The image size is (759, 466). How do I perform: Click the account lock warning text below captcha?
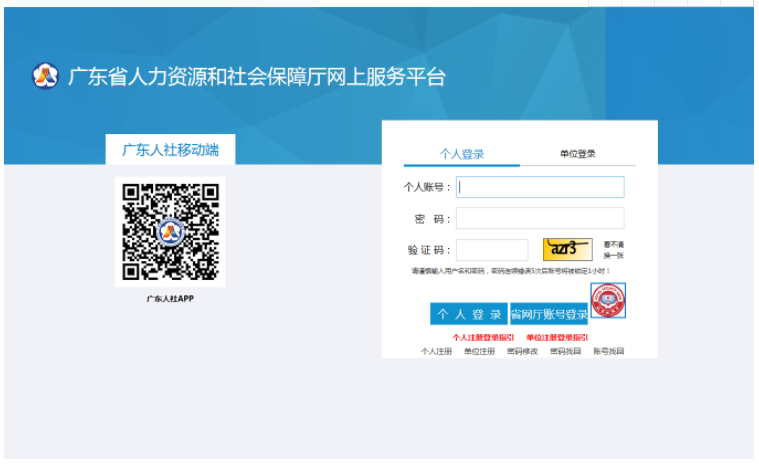511,271
